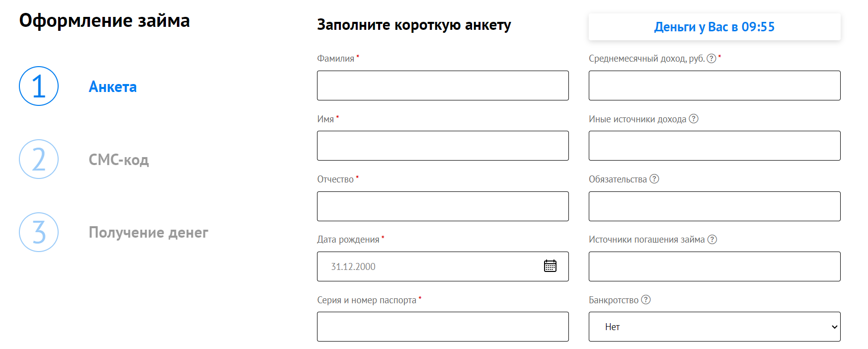Viewport: 868px width, 349px height.
Task: Click the Дата рождения field
Action: point(443,266)
